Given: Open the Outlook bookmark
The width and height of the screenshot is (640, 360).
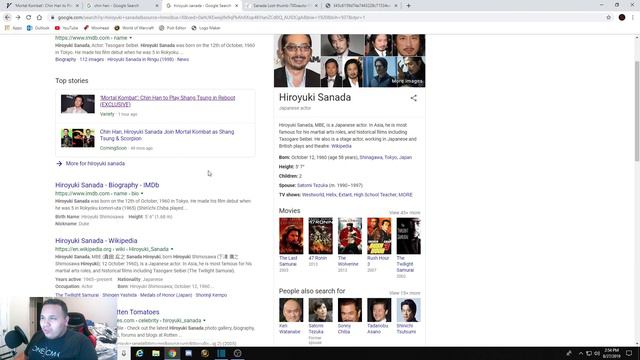Looking at the screenshot, I should coord(38,28).
